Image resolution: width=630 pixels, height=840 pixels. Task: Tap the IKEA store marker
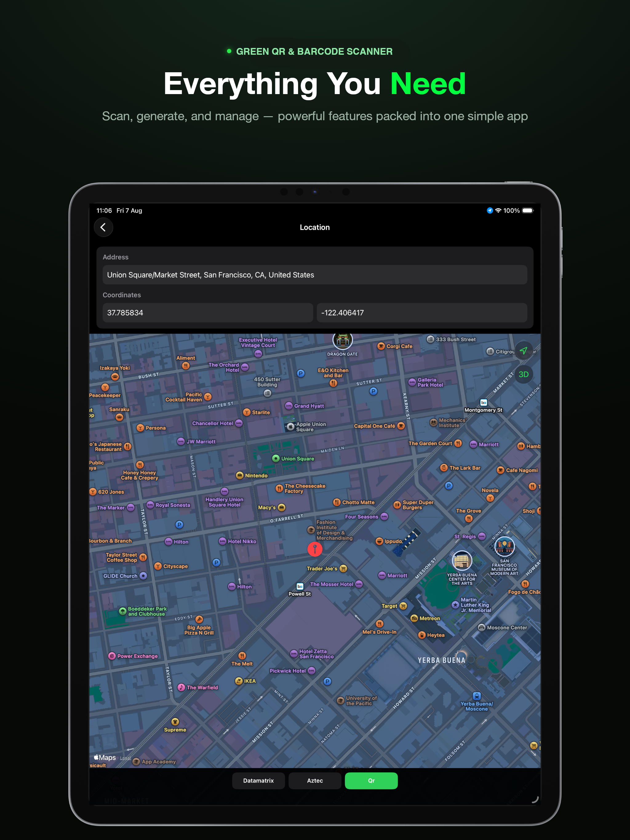(239, 681)
